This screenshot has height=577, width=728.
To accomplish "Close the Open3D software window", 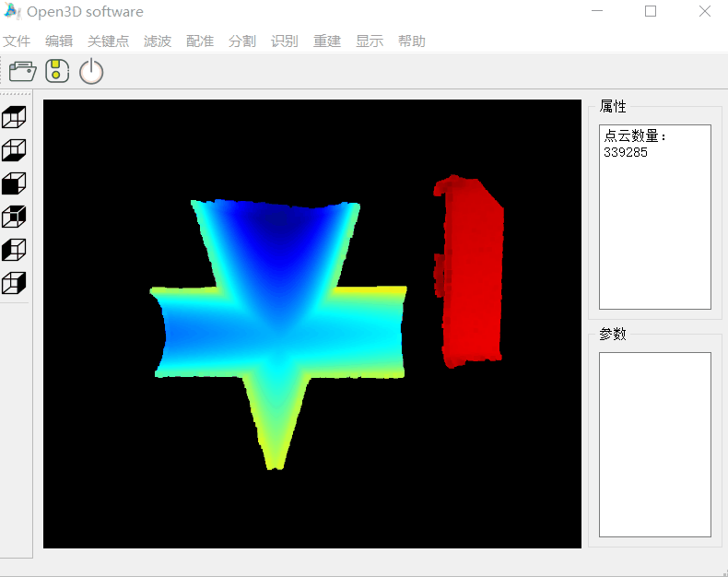I will [705, 11].
